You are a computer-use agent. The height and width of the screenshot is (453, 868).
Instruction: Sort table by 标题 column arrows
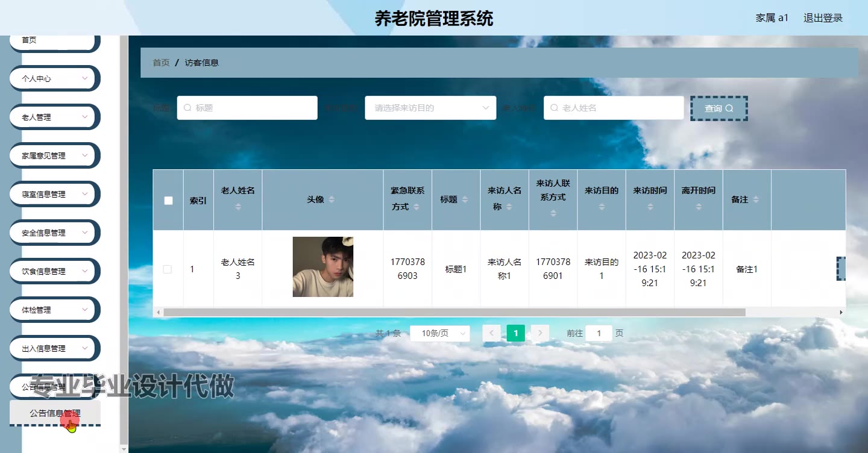(x=465, y=199)
